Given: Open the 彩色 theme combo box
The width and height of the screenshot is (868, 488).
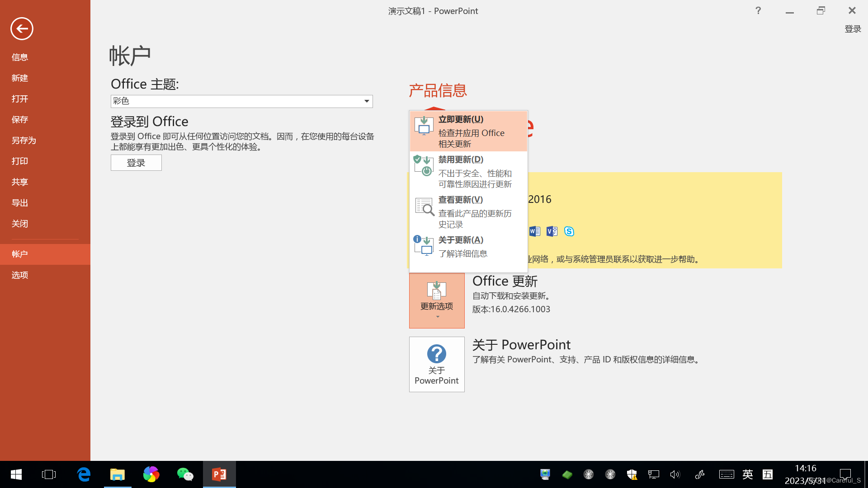Looking at the screenshot, I should click(241, 101).
